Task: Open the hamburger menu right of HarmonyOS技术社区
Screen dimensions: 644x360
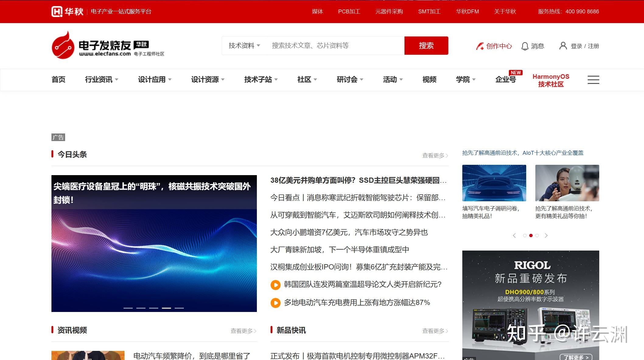Action: pos(593,80)
